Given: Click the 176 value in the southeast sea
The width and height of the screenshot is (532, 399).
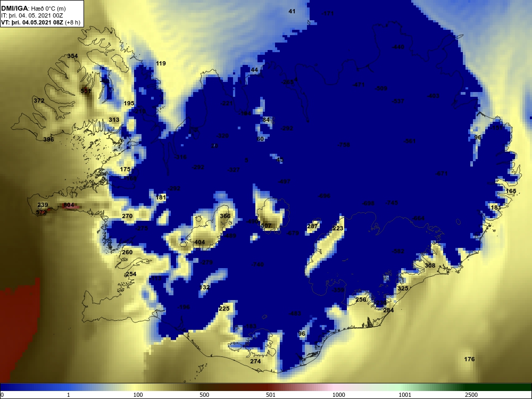Looking at the screenshot, I should (469, 359).
